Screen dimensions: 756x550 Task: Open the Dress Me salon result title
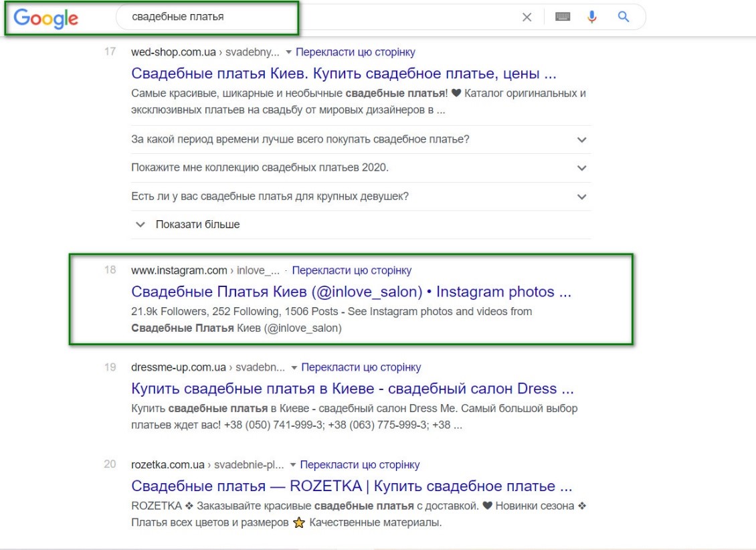point(353,389)
